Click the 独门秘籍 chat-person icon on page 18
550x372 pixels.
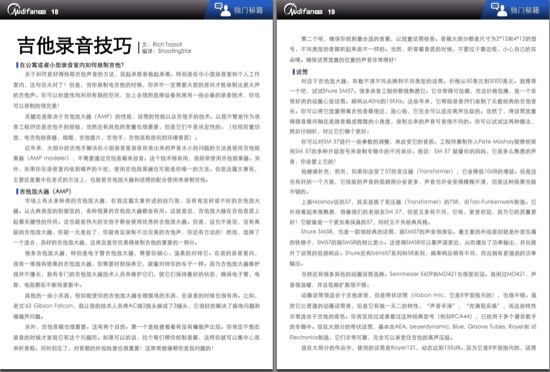coord(222,9)
